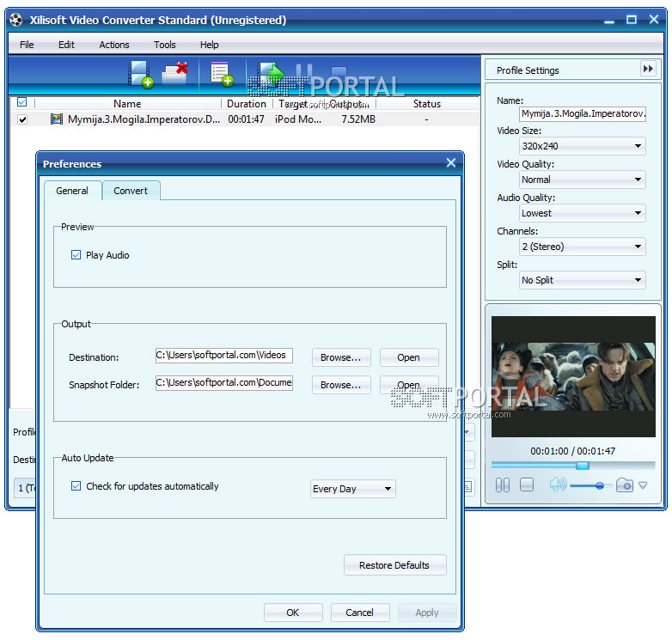
Task: Switch to the Convert tab in Preferences
Action: point(131,191)
